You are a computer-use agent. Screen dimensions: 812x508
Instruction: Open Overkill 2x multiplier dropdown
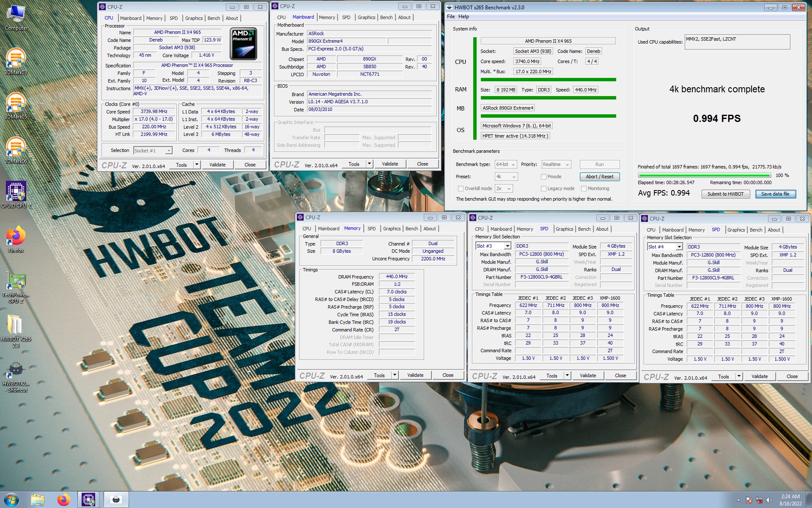[x=504, y=188]
